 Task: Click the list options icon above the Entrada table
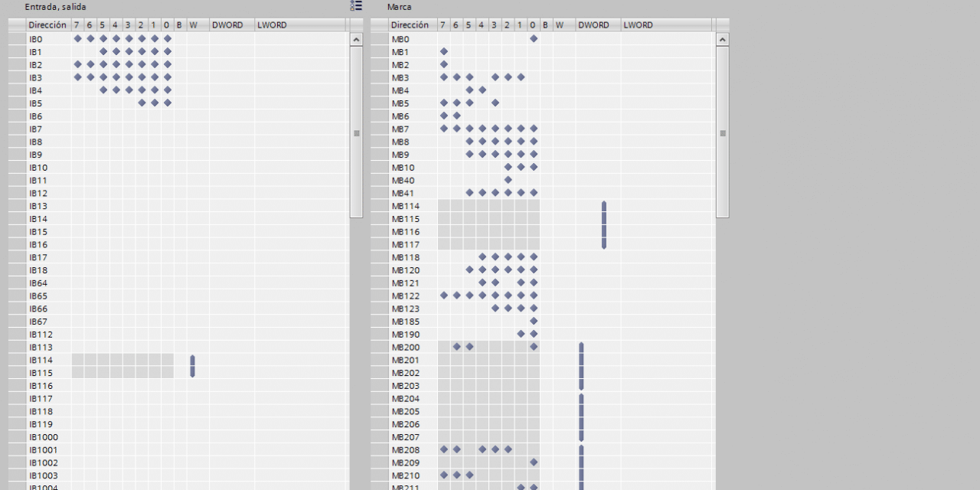pos(356,6)
